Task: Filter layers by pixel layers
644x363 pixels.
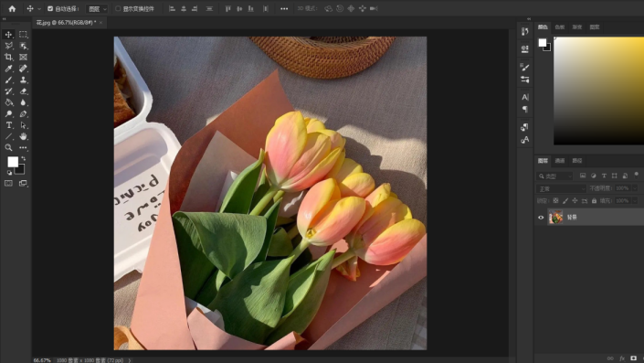Action: (x=583, y=176)
